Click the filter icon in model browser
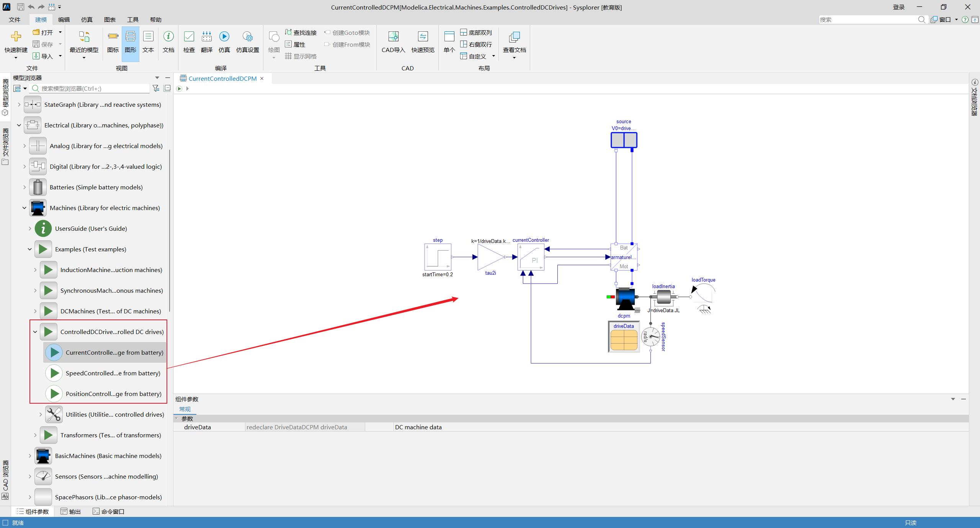Screen dimensions: 980x528 click(156, 88)
